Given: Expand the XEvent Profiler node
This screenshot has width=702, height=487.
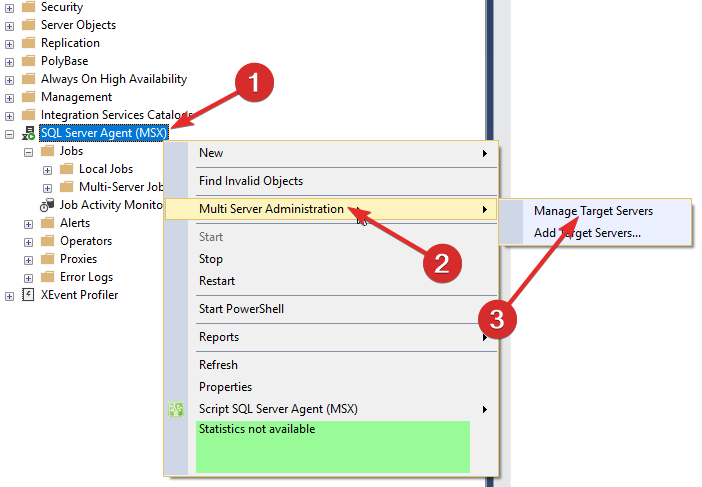Looking at the screenshot, I should [9, 296].
